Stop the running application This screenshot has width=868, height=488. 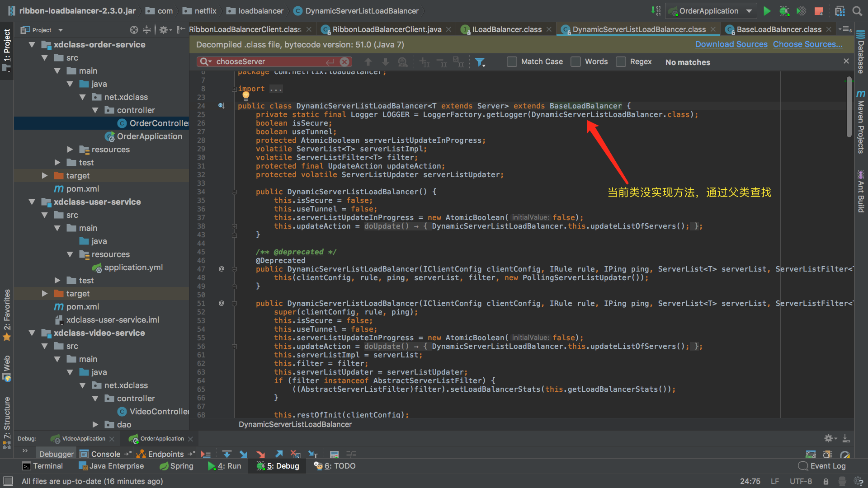tap(818, 11)
